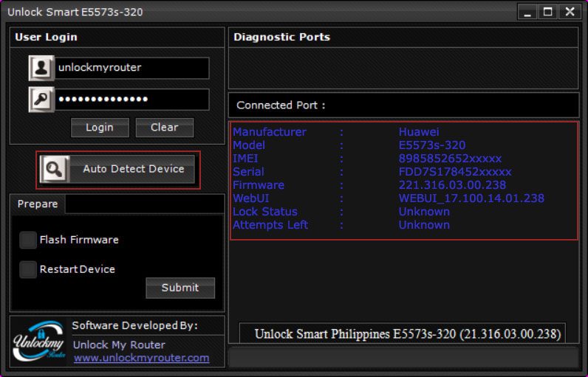Screen dimensions: 588x377
Task: Start Auto Detect Device
Action: pos(117,169)
